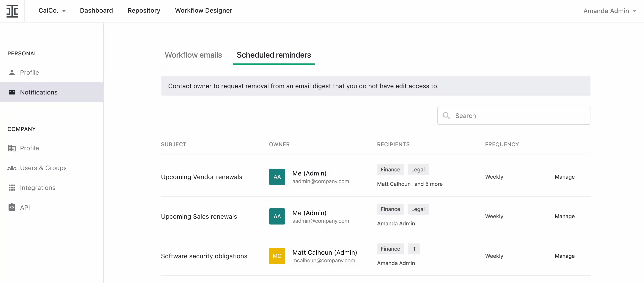Click the Users & Groups people icon
Viewport: 644px width, 283px height.
tap(12, 168)
